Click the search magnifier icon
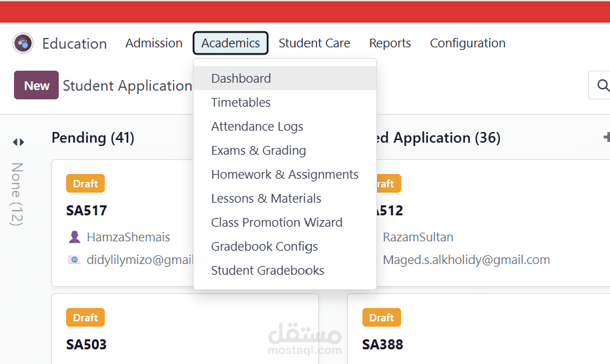Screen dimensions: 610x364 click(x=603, y=85)
